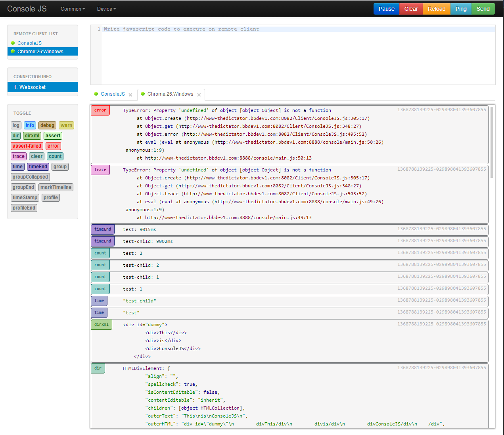Toggle the log filter
Image resolution: width=504 pixels, height=435 pixels.
pyautogui.click(x=16, y=125)
